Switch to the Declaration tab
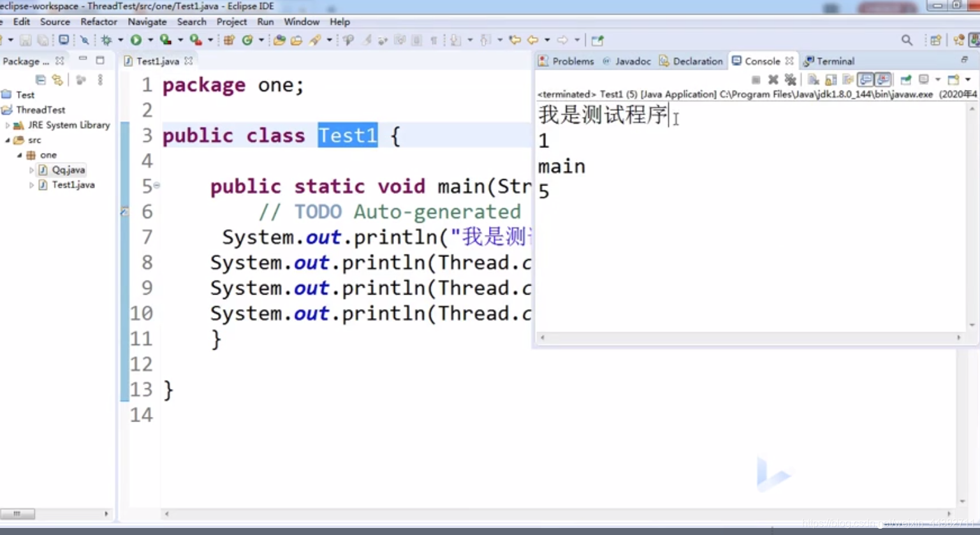Image resolution: width=980 pixels, height=535 pixels. coord(692,61)
